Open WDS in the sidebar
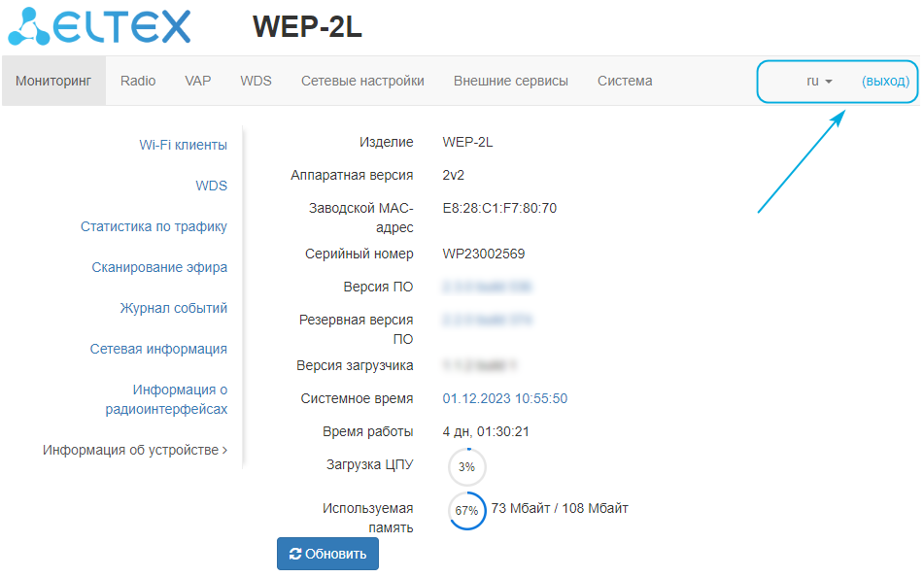 212,186
